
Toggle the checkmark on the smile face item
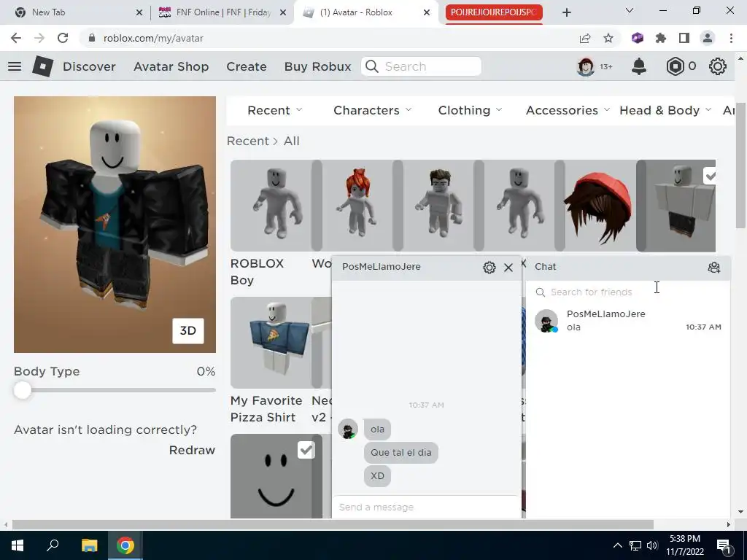click(306, 450)
